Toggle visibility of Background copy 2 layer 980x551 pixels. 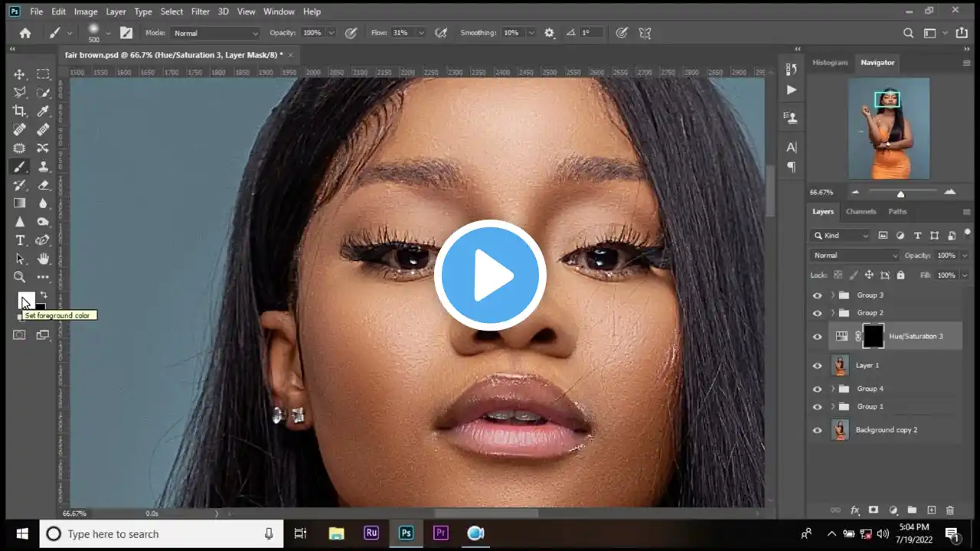click(817, 430)
